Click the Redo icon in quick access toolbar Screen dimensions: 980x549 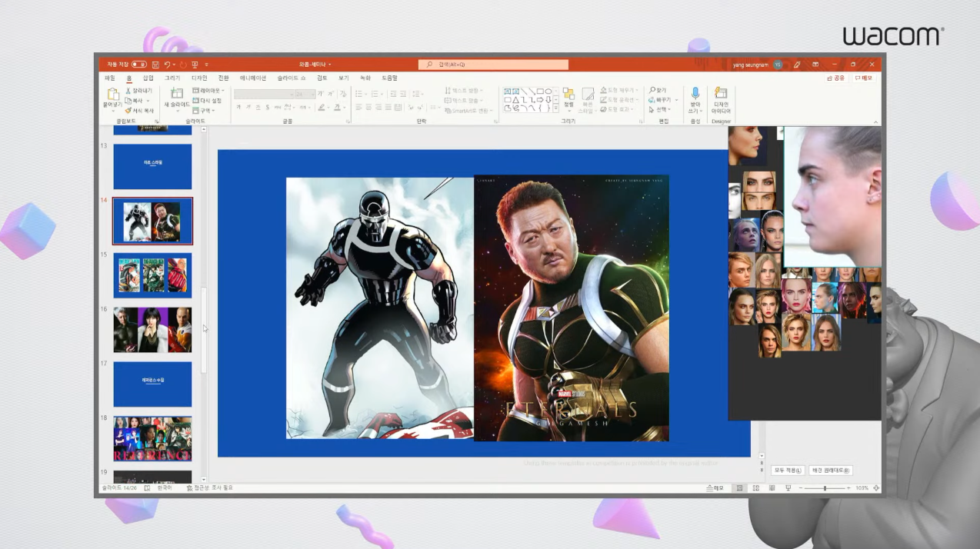[183, 65]
